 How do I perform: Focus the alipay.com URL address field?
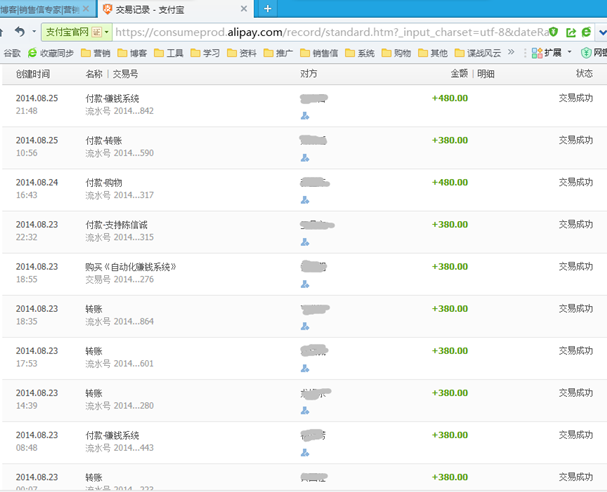click(331, 32)
